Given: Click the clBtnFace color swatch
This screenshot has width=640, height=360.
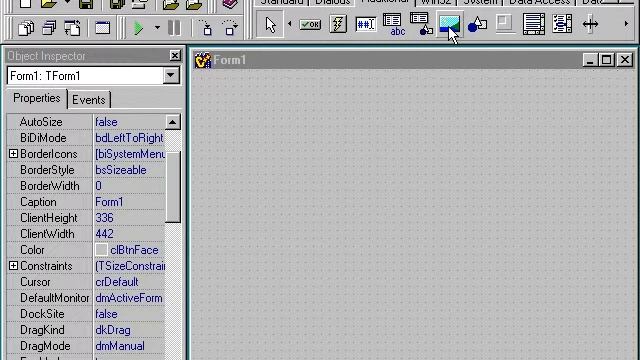Looking at the screenshot, I should 101,250.
